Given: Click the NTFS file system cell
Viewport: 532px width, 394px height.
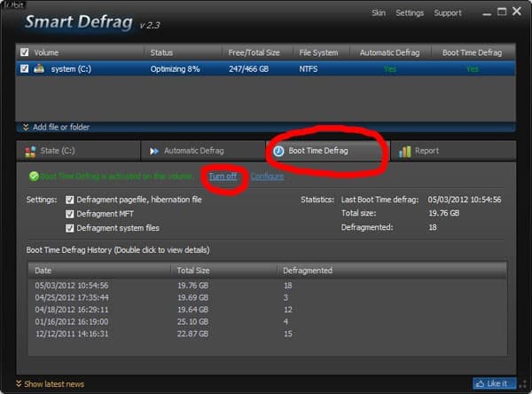Looking at the screenshot, I should coord(309,69).
